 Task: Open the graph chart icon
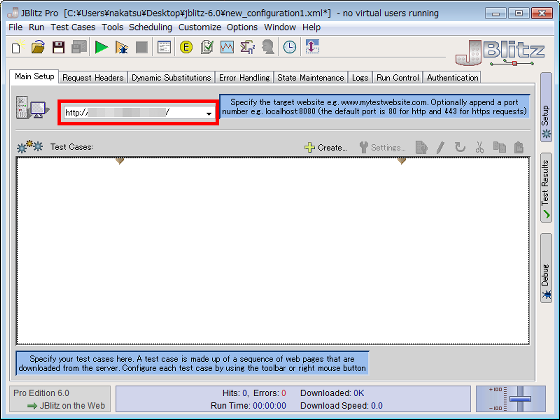click(x=227, y=47)
